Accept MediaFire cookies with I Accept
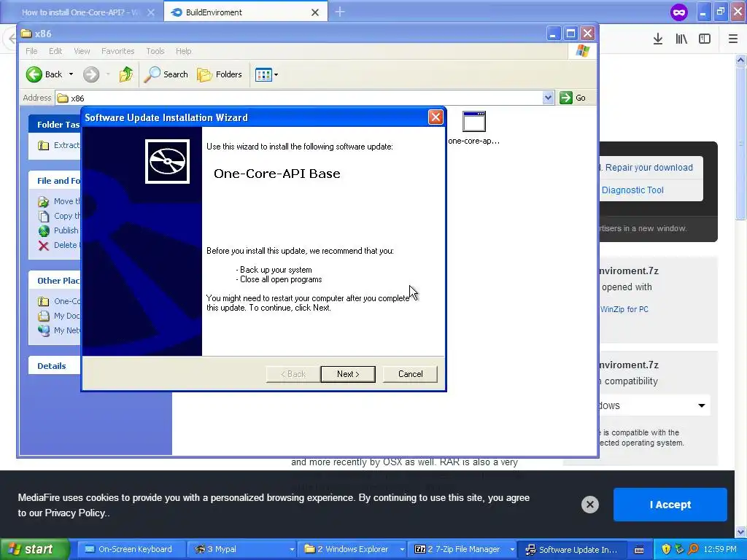This screenshot has width=747, height=560. [x=670, y=505]
